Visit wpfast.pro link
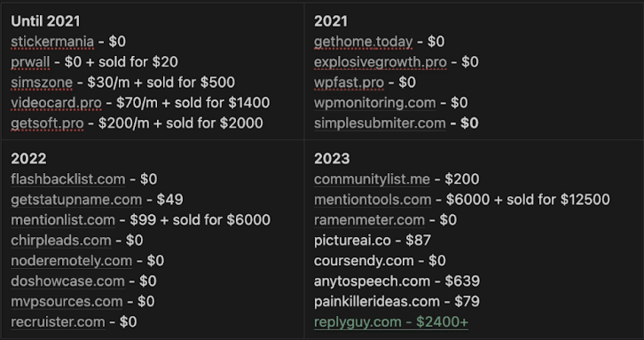 click(x=349, y=83)
